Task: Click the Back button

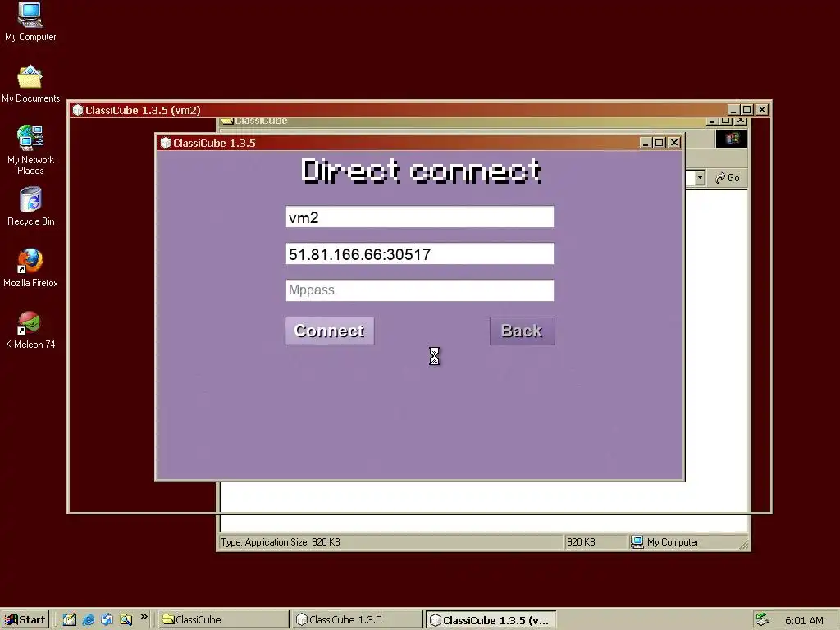Action: (x=522, y=331)
